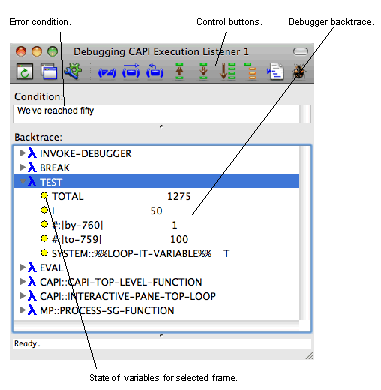Expand the EVAL frame

(x=23, y=267)
